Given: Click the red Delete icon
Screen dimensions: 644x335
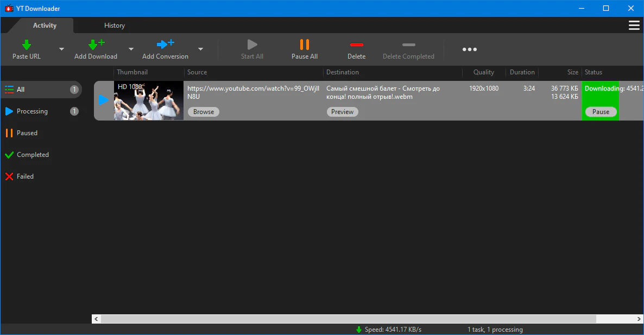Looking at the screenshot, I should (x=356, y=45).
